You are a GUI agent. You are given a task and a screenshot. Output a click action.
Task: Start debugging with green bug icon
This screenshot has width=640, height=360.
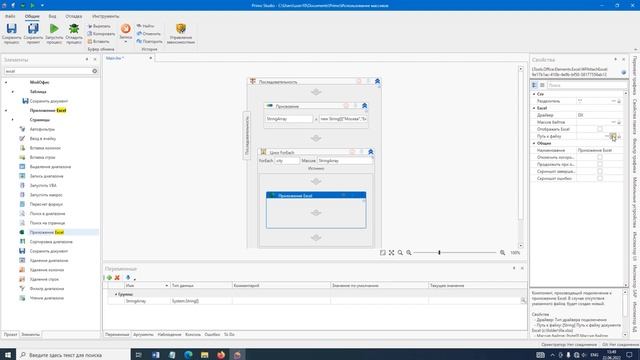tap(74, 33)
